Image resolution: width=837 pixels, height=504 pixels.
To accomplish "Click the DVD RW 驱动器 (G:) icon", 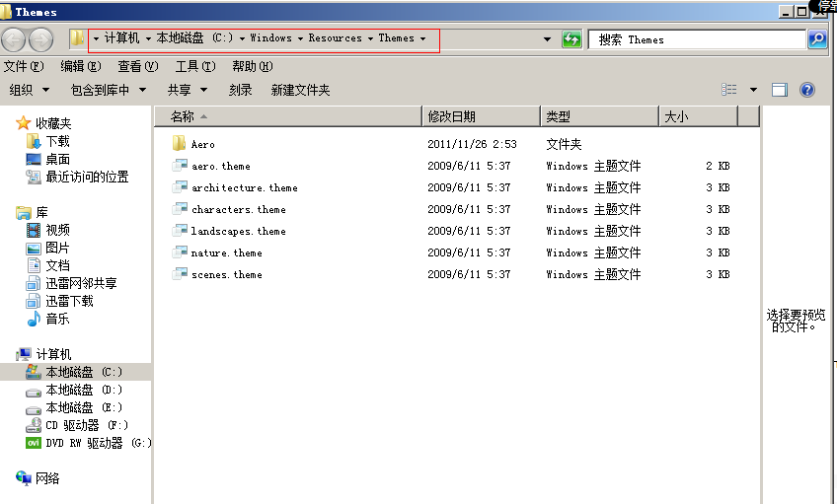I will pyautogui.click(x=34, y=443).
